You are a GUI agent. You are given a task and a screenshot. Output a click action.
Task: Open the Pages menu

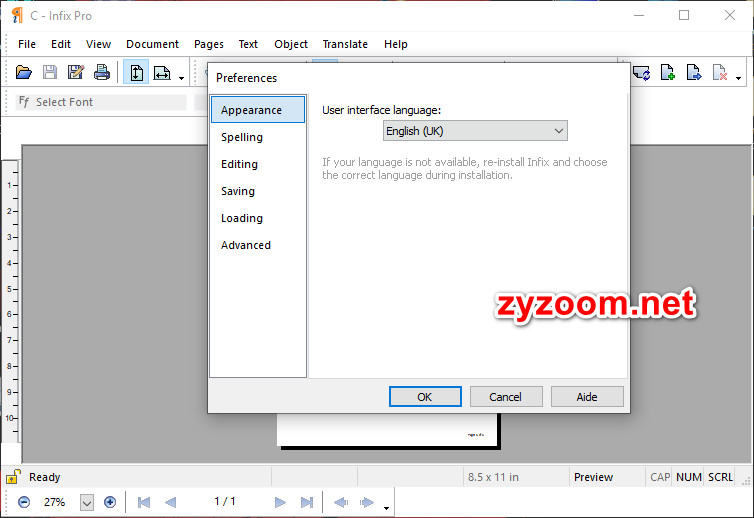click(x=209, y=44)
